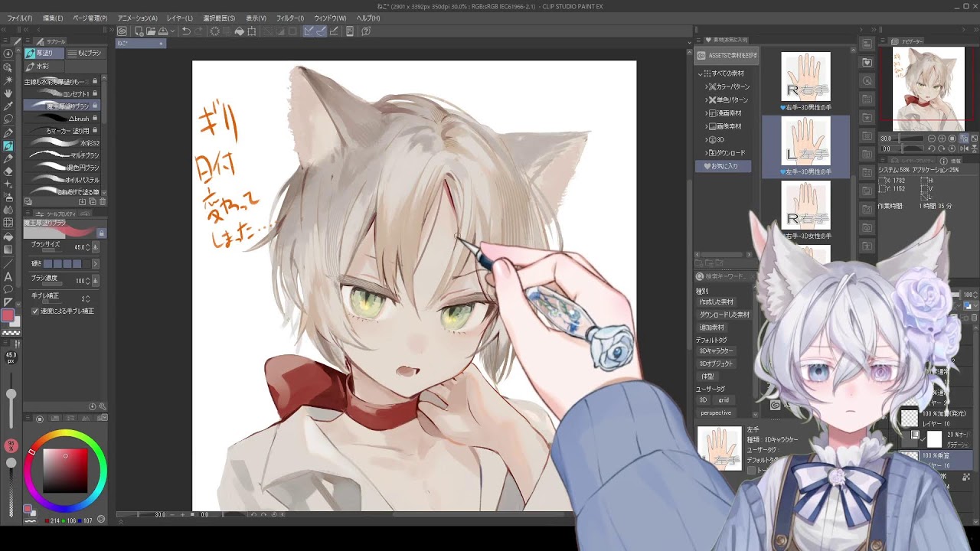Expand the ダウンロード folder
The height and width of the screenshot is (551, 980).
(707, 153)
